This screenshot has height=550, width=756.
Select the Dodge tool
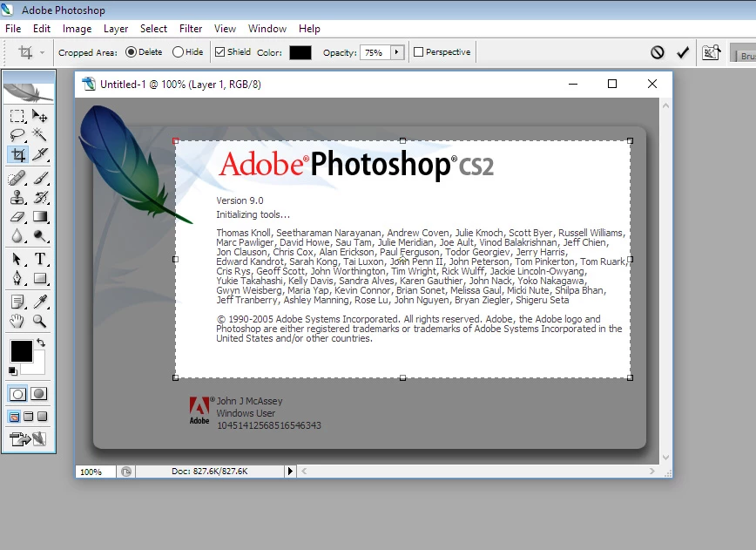pyautogui.click(x=40, y=236)
